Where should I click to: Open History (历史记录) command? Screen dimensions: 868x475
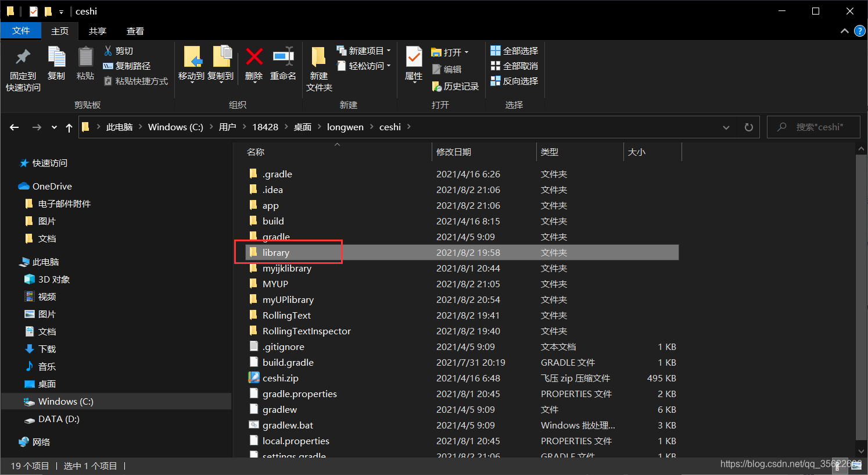click(455, 86)
